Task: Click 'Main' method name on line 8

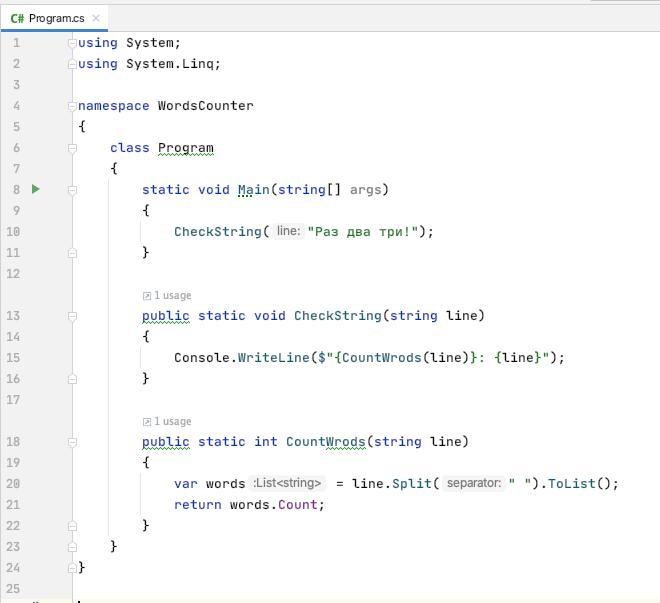Action: [254, 190]
